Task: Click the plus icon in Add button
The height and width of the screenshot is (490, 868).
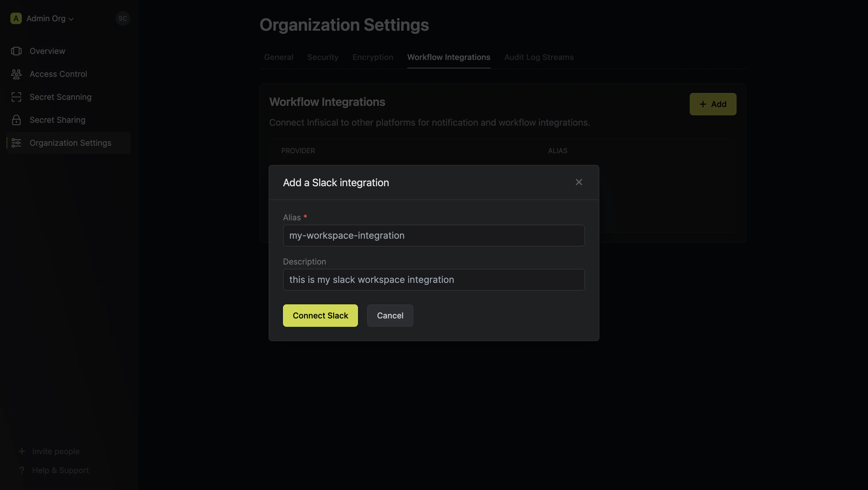Action: pyautogui.click(x=703, y=104)
